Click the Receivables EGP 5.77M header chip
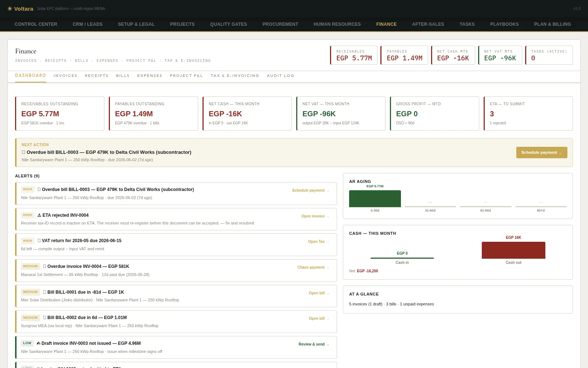 pos(354,55)
